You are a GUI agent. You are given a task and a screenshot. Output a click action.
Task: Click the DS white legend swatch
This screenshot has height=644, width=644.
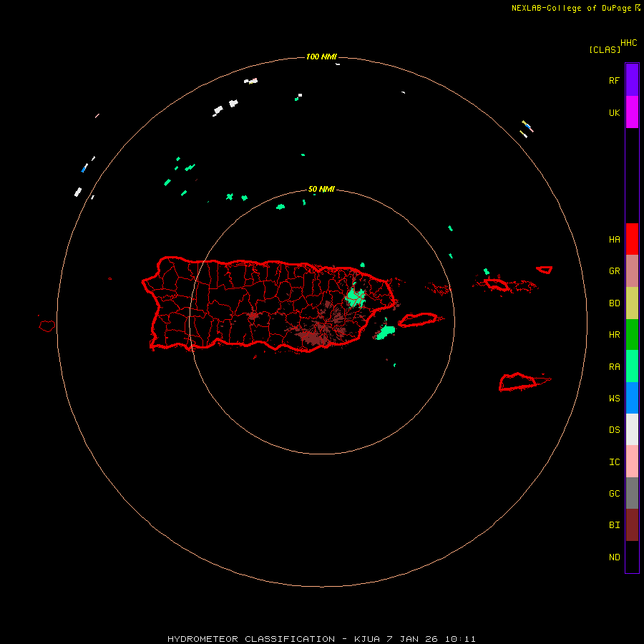pyautogui.click(x=632, y=429)
